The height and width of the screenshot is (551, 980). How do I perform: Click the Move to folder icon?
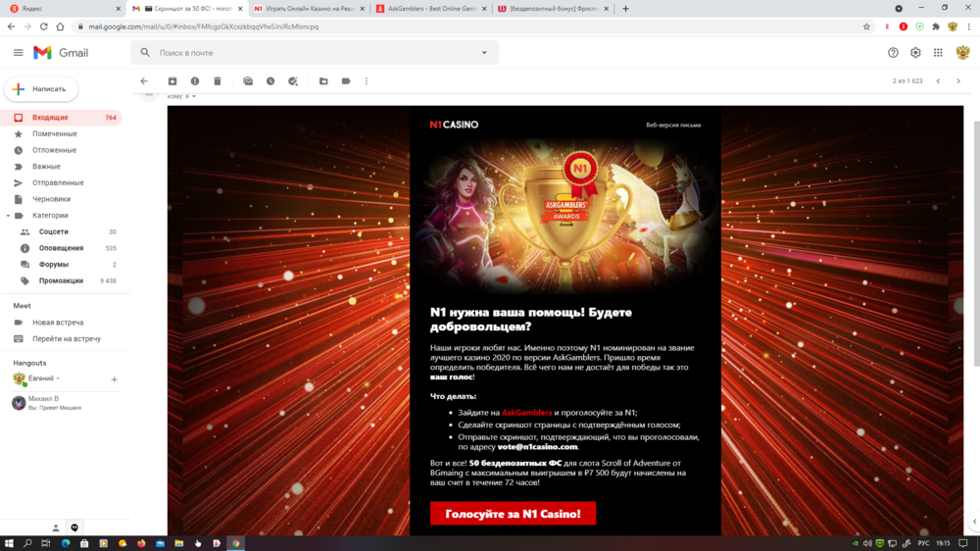click(323, 81)
